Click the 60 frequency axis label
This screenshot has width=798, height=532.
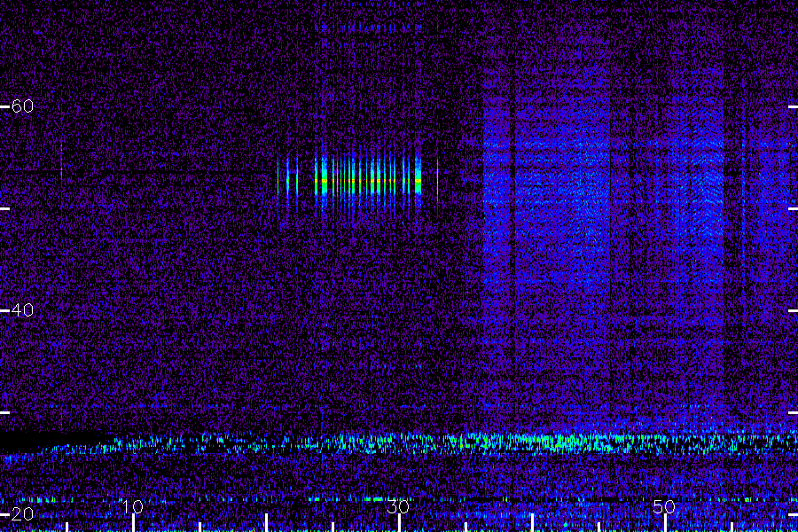click(22, 106)
